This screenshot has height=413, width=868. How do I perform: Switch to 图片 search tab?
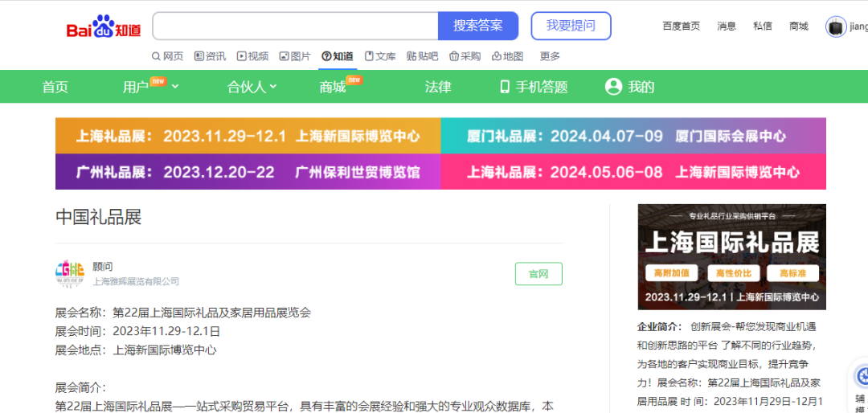point(295,56)
